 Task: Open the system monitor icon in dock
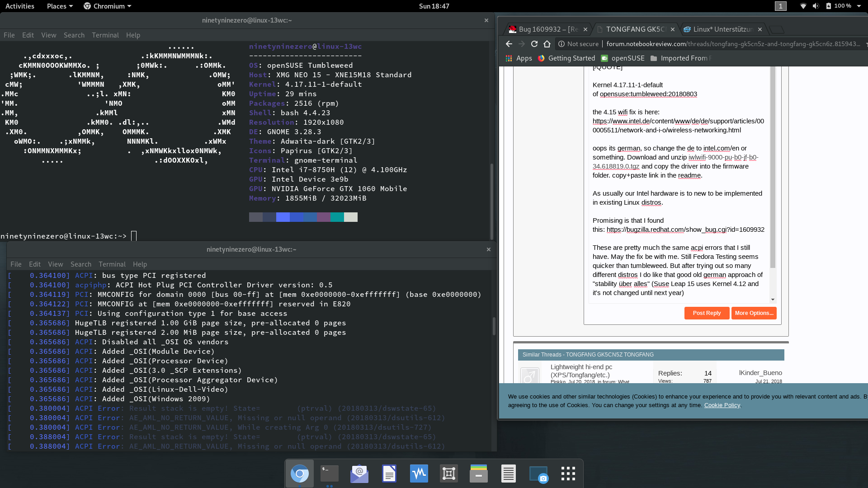pyautogui.click(x=419, y=474)
